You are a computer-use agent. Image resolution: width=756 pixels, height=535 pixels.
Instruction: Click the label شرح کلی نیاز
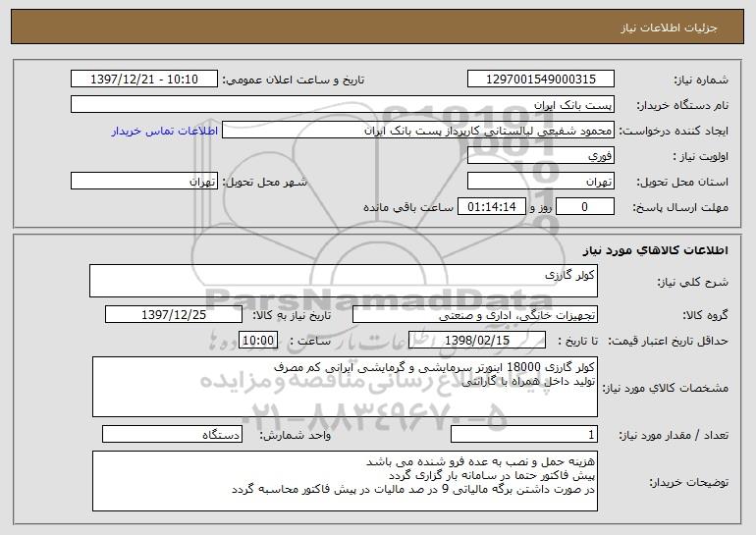tap(693, 282)
